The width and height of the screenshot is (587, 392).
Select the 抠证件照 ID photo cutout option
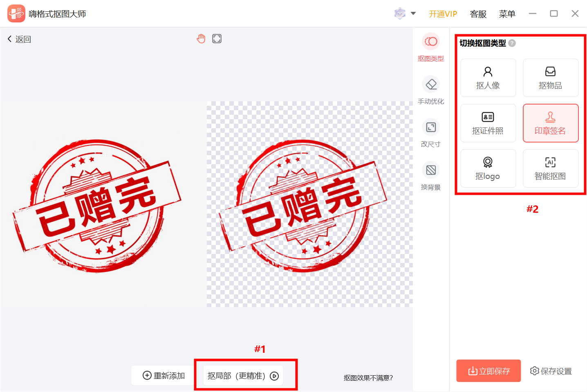point(488,123)
